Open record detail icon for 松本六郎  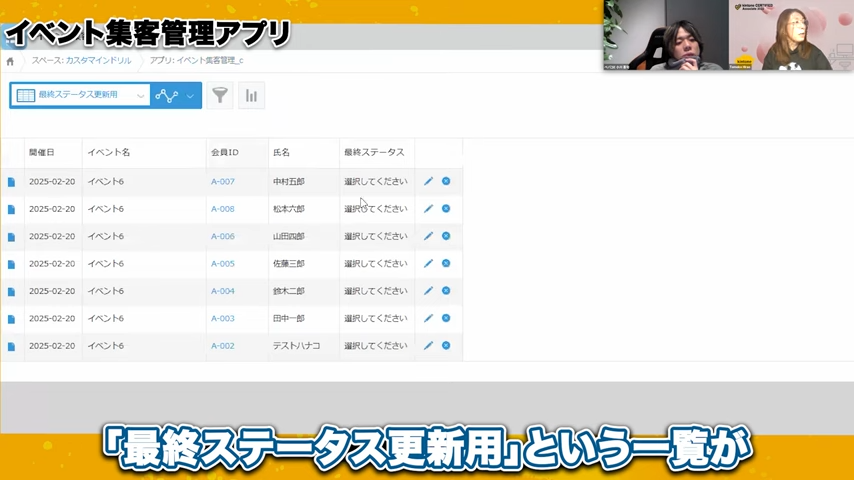11,209
